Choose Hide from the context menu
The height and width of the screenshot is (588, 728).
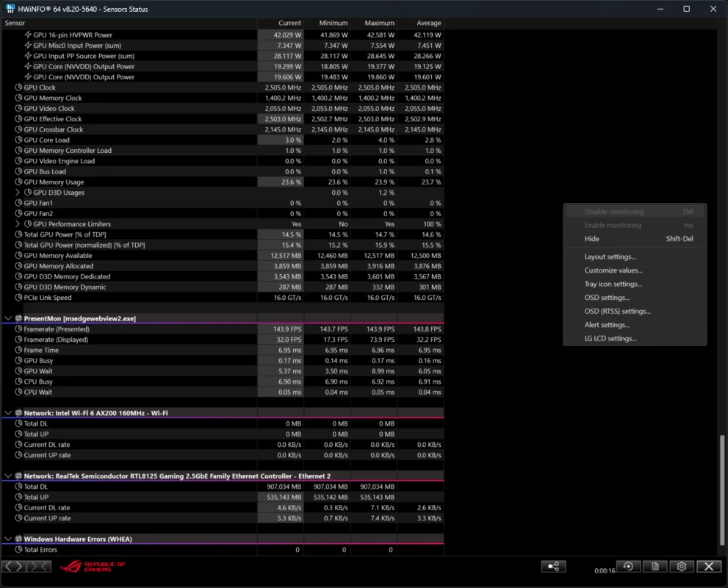coord(635,239)
